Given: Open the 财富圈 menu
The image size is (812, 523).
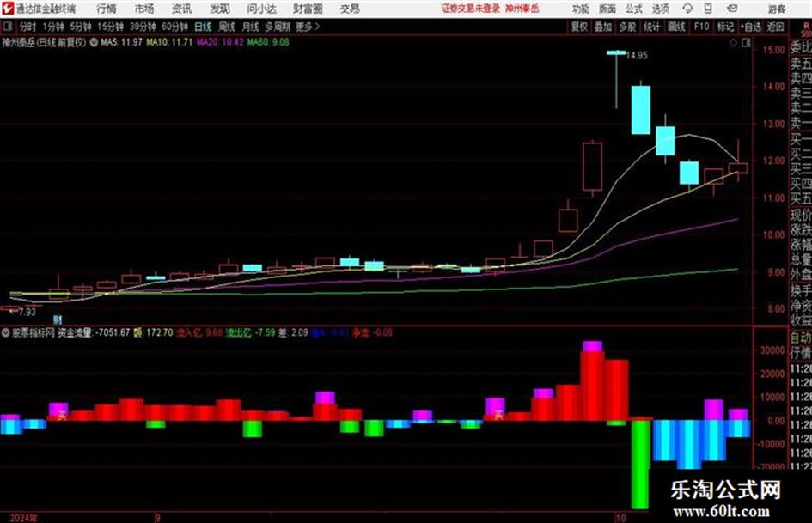Looking at the screenshot, I should pos(308,9).
